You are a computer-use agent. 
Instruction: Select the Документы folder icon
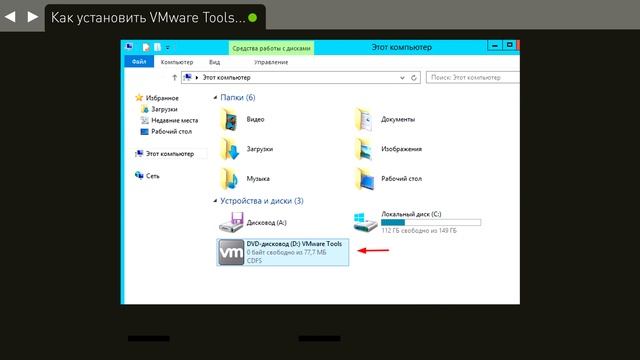(x=364, y=120)
